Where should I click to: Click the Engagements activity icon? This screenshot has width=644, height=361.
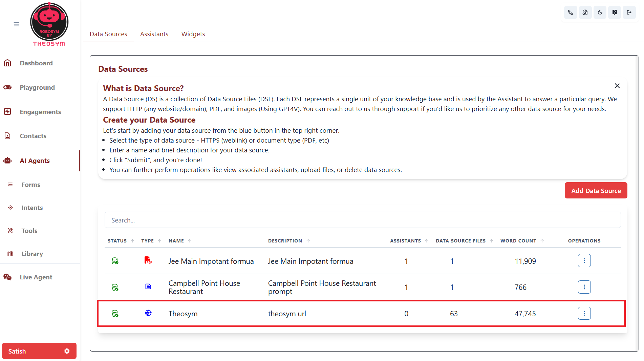tap(7, 111)
